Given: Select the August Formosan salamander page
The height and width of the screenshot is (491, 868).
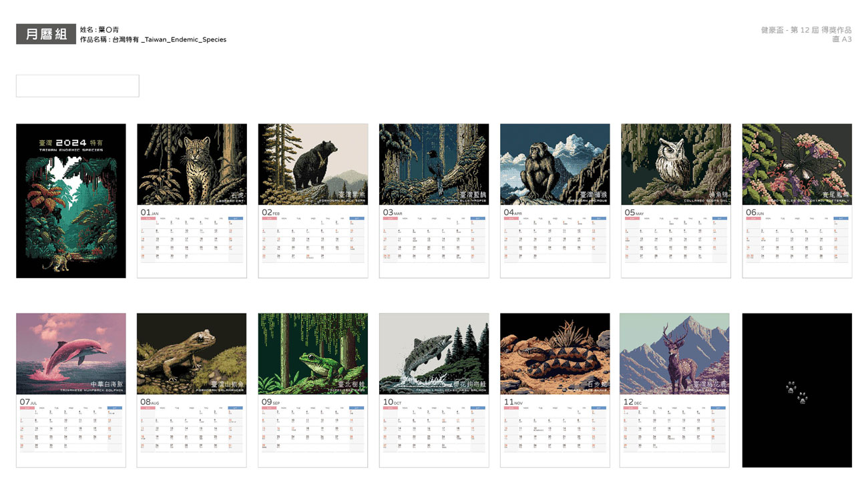Looking at the screenshot, I should (192, 354).
